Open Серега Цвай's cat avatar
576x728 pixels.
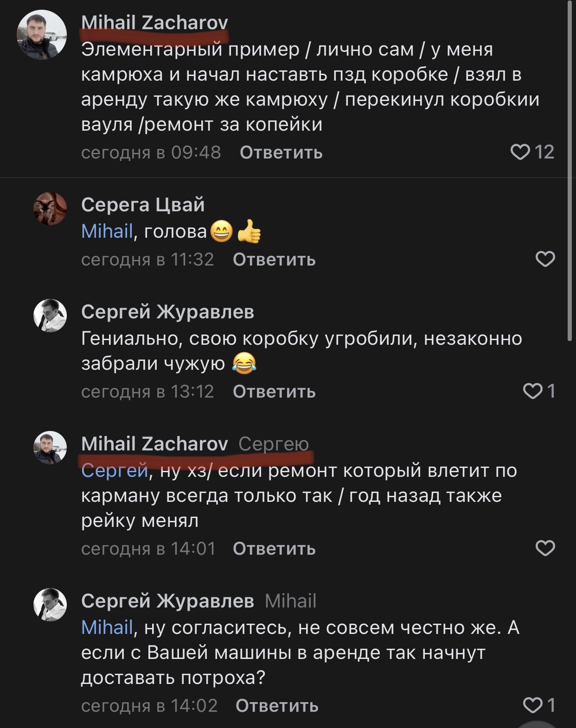click(x=50, y=209)
